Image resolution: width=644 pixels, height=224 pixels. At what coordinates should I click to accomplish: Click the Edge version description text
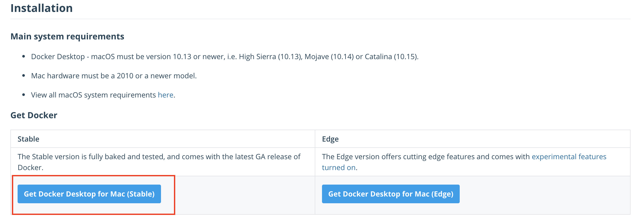[464, 162]
